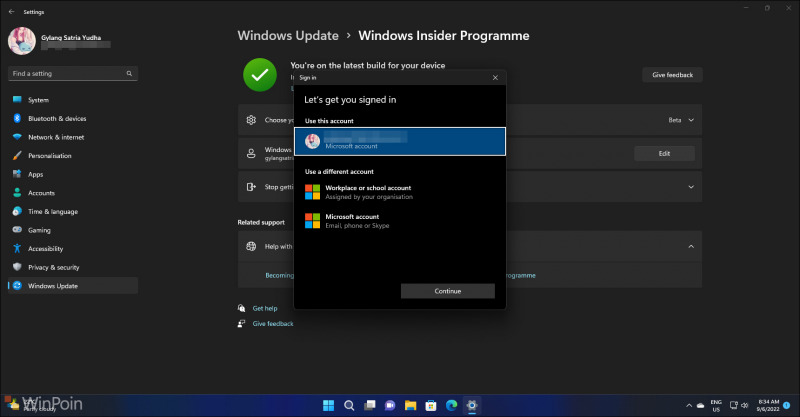
Task: Go to Time & language
Action: coord(73,211)
